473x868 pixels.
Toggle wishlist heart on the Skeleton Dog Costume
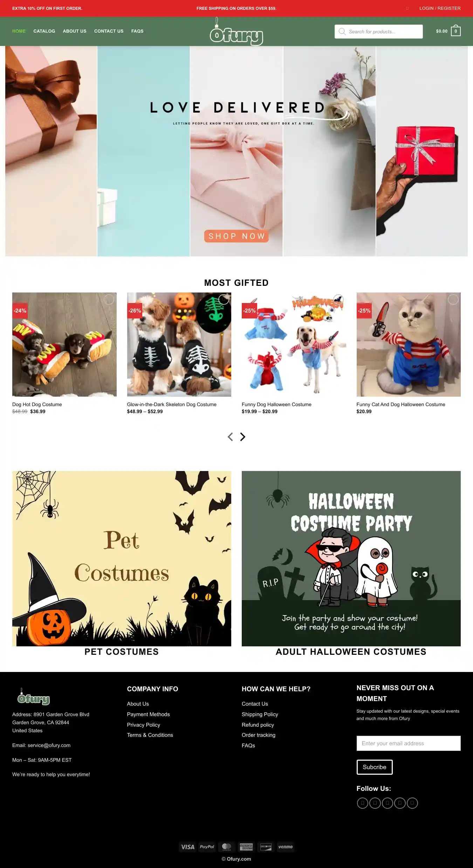point(224,299)
